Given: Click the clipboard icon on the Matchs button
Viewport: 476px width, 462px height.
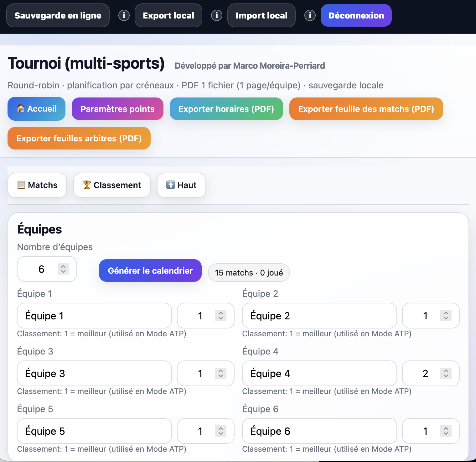Looking at the screenshot, I should coord(21,185).
